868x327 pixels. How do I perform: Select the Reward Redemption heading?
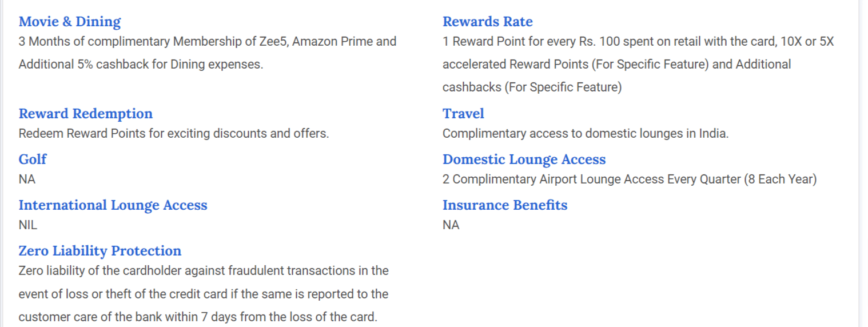(86, 113)
